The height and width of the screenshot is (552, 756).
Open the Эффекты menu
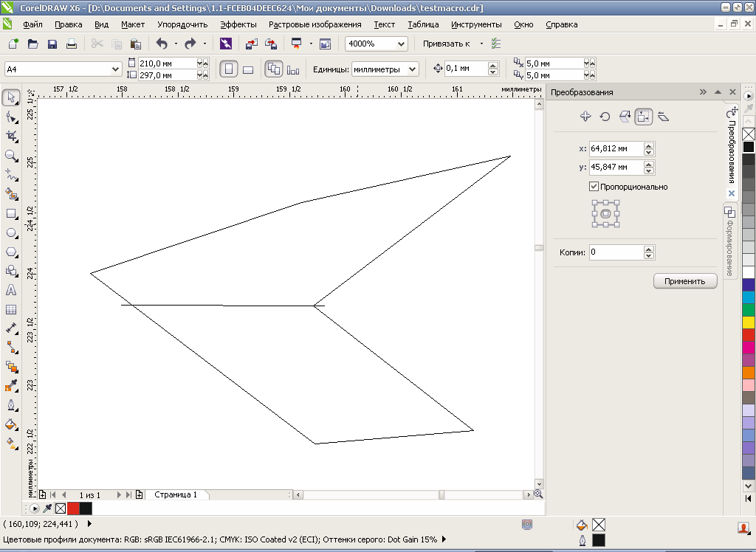[x=238, y=24]
